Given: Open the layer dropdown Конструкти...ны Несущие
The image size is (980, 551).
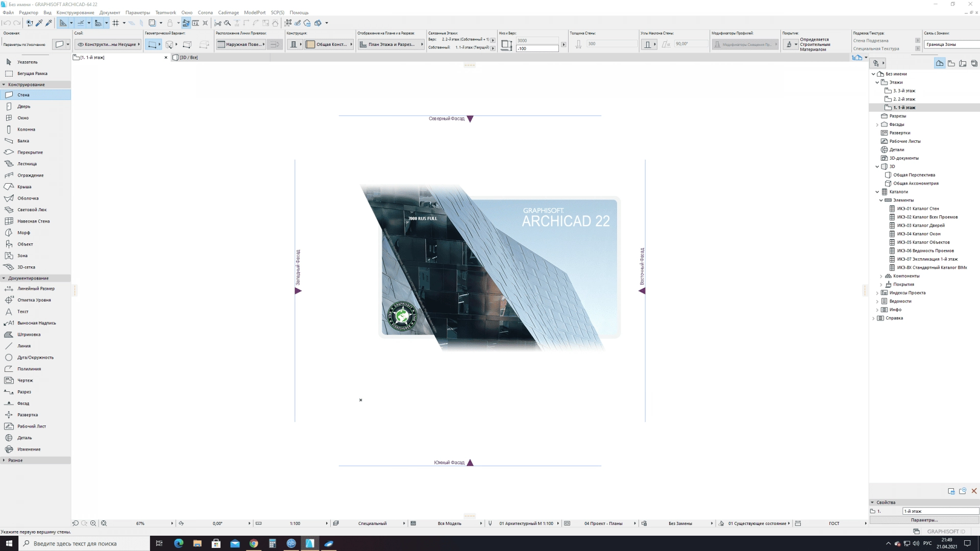Looking at the screenshot, I should point(108,44).
